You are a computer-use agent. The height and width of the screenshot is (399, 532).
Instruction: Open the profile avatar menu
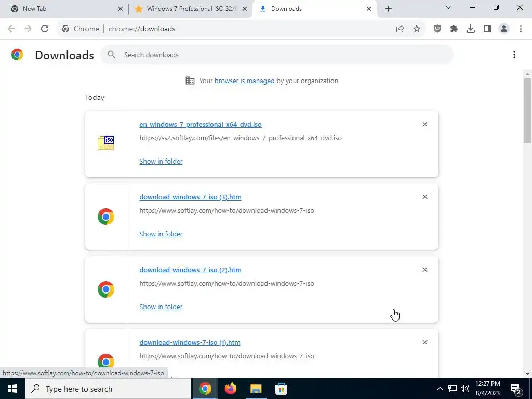pyautogui.click(x=504, y=29)
